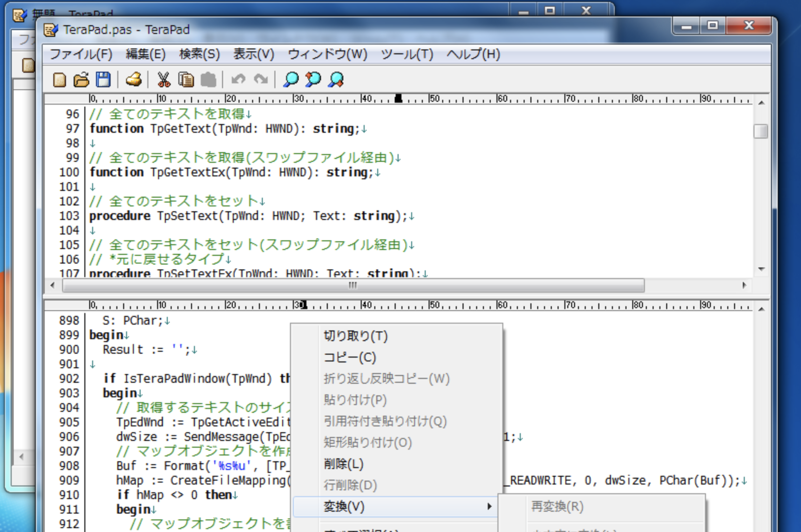Click the Redo arrow icon
The image size is (801, 532).
(x=261, y=79)
